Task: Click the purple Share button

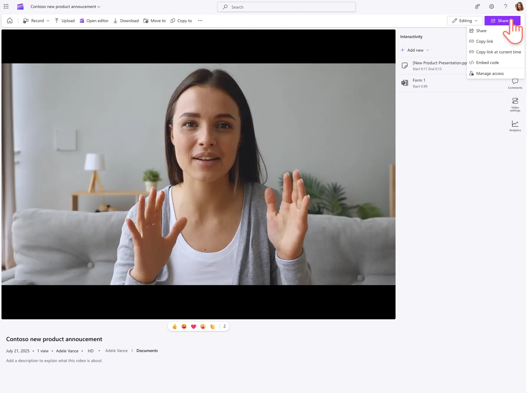Action: [x=502, y=21]
